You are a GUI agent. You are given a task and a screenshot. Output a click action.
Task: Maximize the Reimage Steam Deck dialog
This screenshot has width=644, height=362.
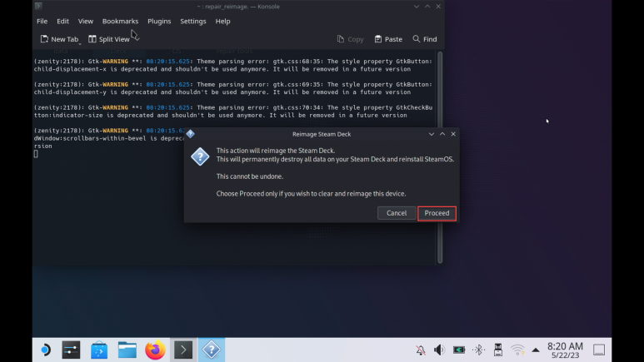[442, 134]
